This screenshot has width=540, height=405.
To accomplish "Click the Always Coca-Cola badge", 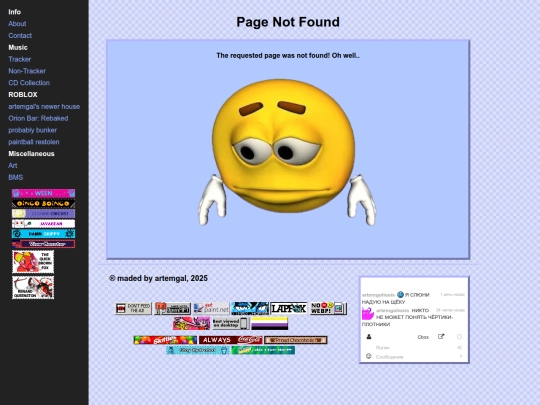I will pyautogui.click(x=231, y=340).
